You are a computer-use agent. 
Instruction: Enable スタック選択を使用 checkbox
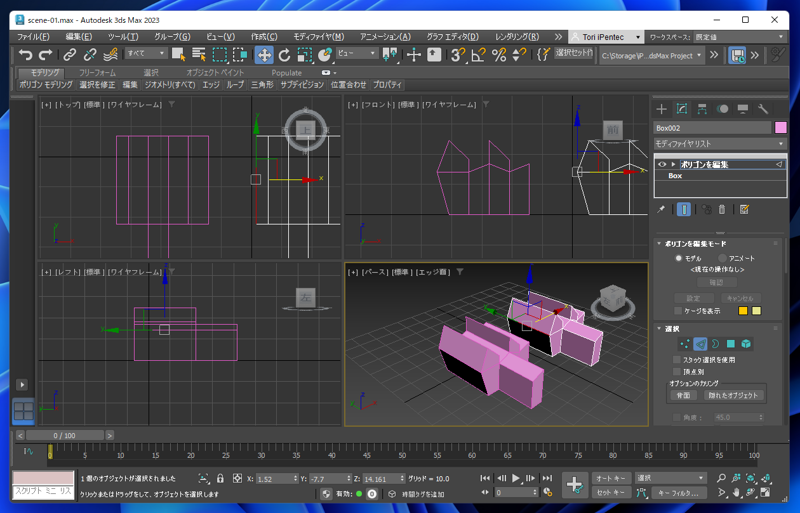(x=677, y=360)
